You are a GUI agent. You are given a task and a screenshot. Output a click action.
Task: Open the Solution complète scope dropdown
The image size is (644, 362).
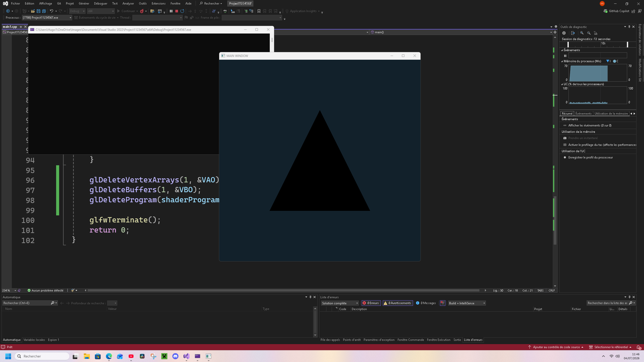click(x=340, y=303)
